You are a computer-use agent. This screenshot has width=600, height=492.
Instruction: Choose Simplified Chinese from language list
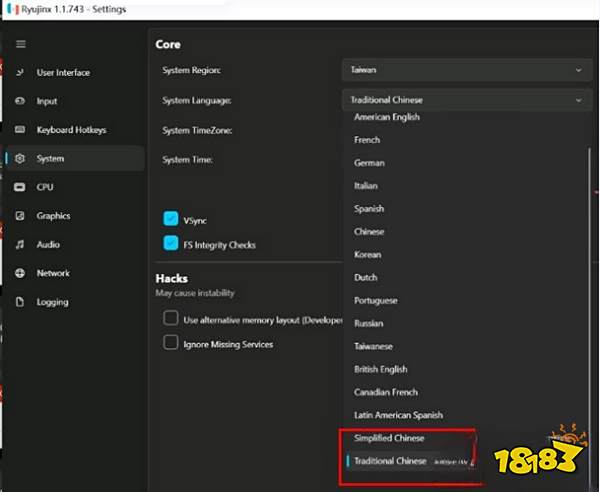(389, 438)
